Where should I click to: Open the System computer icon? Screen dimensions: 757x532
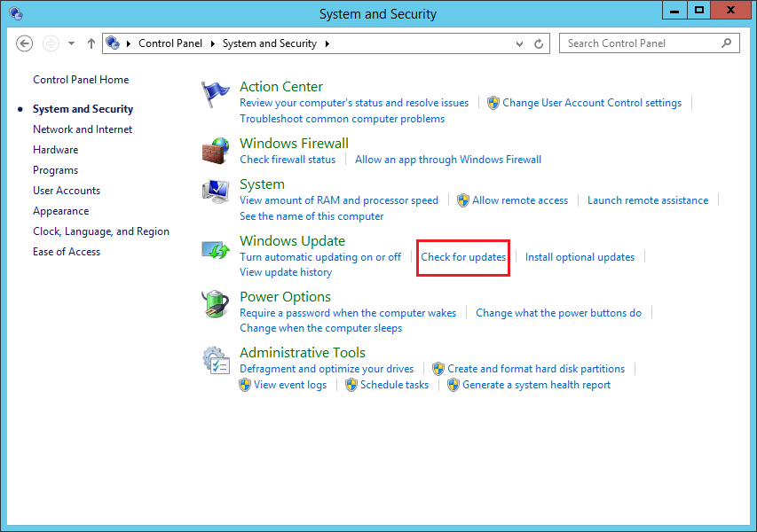pyautogui.click(x=216, y=192)
